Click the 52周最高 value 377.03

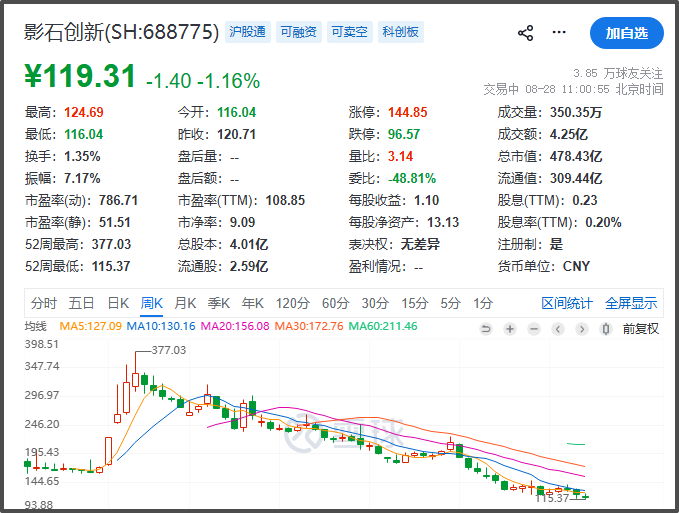[x=111, y=245]
